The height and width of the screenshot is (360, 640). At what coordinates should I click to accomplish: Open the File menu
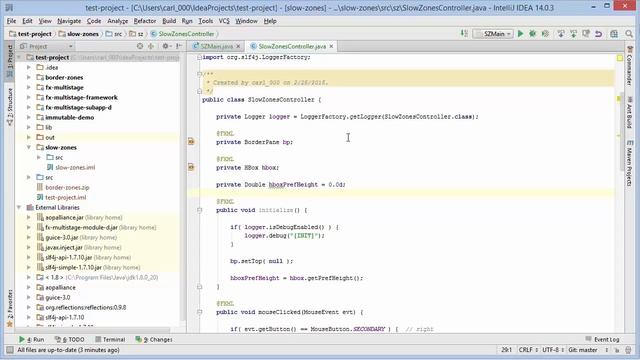11,21
